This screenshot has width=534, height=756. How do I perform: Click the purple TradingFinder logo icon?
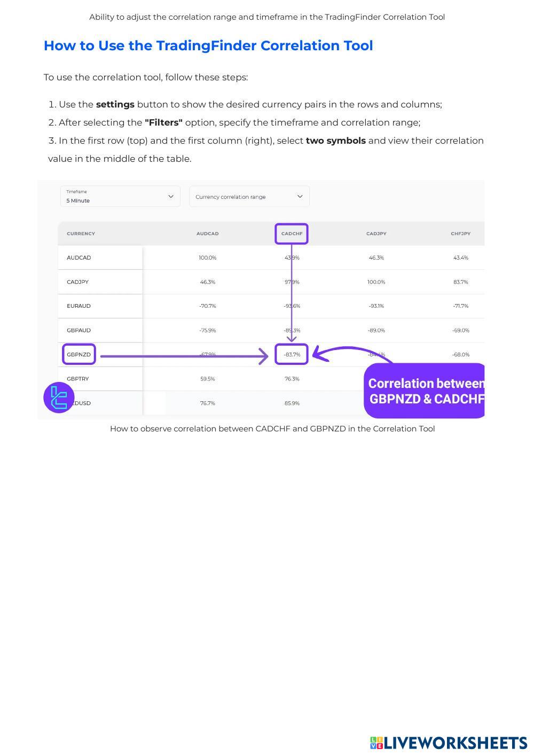(59, 398)
